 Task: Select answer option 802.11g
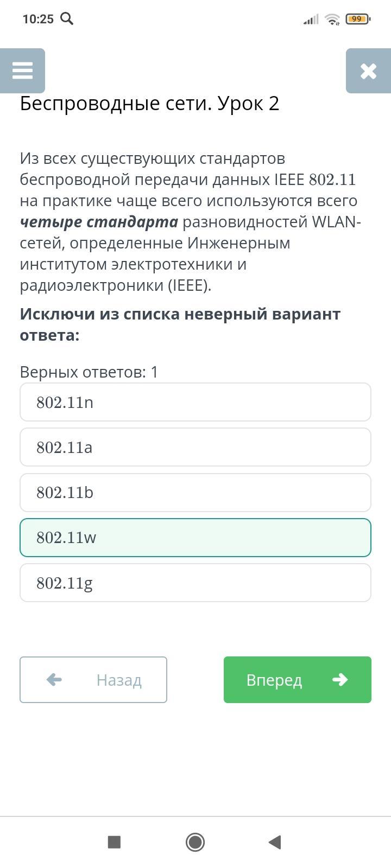tap(195, 583)
